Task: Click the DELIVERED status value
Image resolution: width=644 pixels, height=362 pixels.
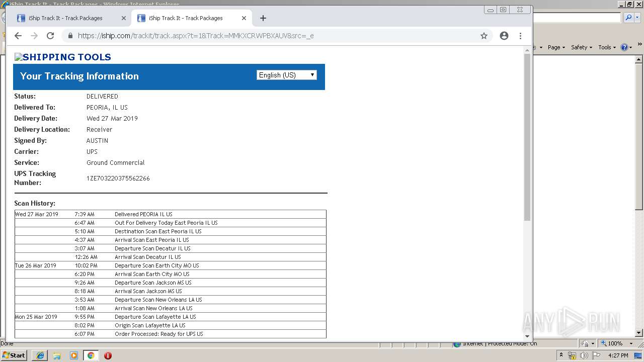Action: 102,96
